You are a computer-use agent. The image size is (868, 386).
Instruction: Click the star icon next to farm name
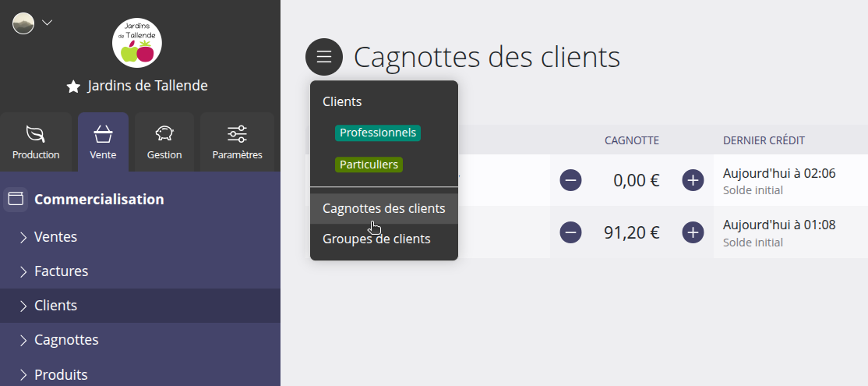[x=73, y=87]
